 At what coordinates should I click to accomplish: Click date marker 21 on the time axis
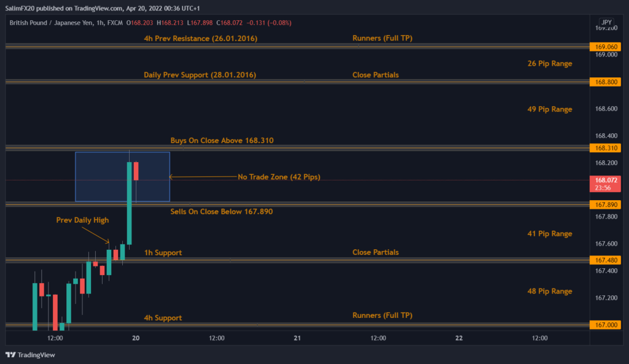[297, 338]
